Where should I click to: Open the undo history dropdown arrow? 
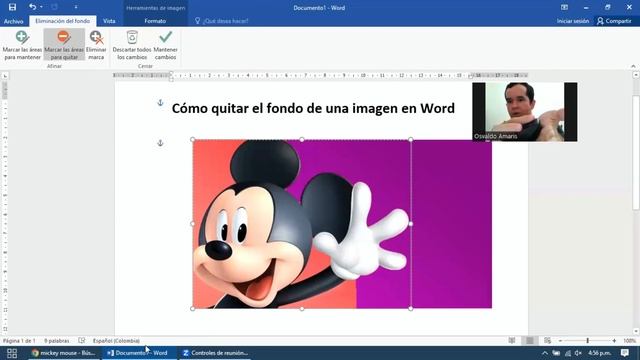(41, 7)
